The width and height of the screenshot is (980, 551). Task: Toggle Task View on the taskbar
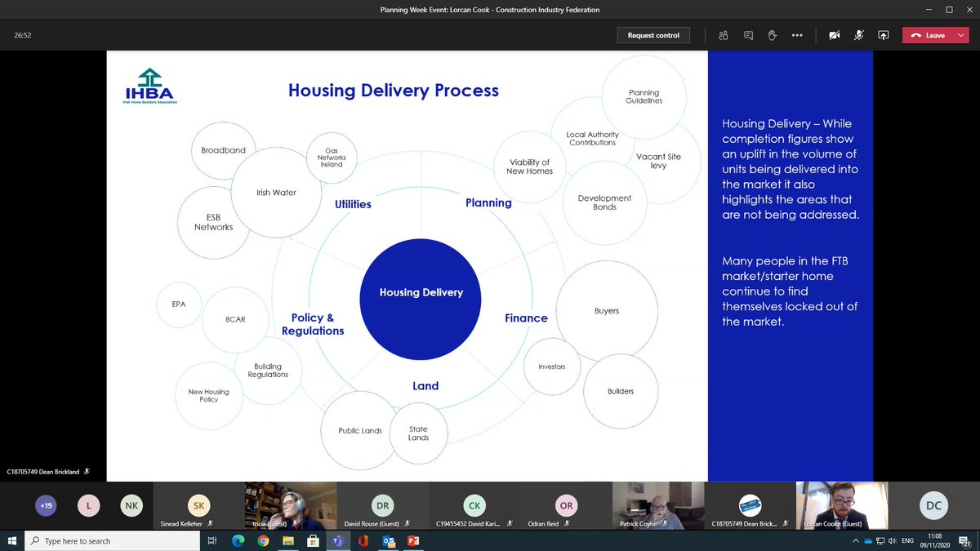[212, 540]
